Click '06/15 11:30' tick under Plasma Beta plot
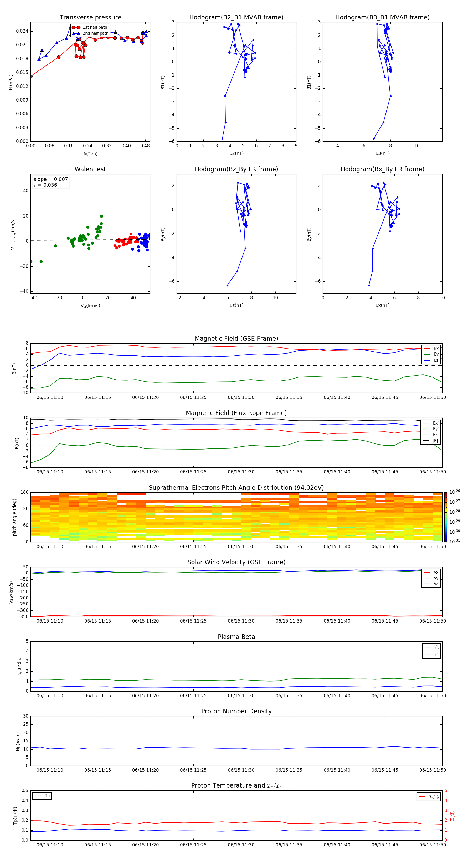Image resolution: width=473 pixels, height=868 pixels. [x=241, y=695]
